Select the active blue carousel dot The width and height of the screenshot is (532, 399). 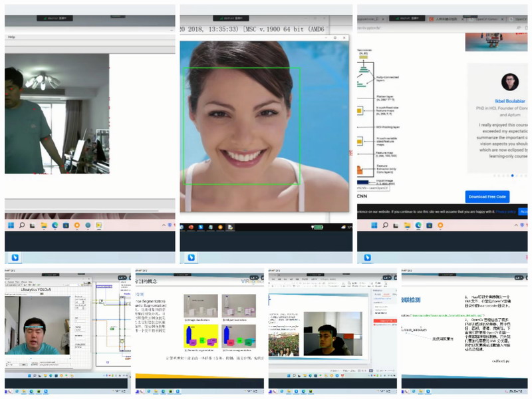coord(512,176)
